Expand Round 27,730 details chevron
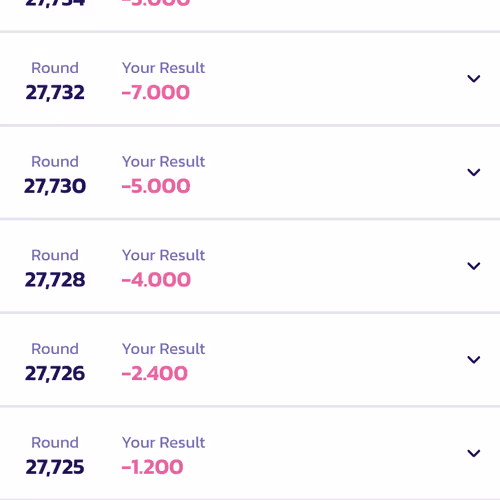Viewport: 500px width, 500px height. tap(473, 172)
